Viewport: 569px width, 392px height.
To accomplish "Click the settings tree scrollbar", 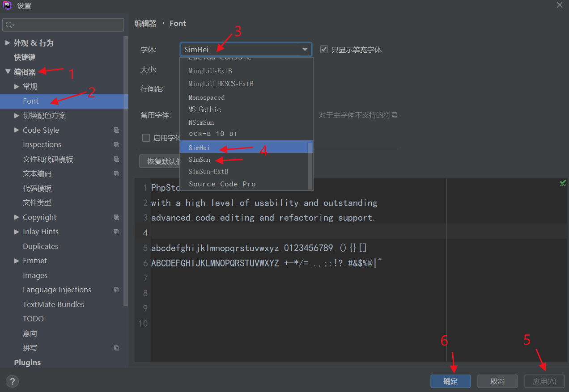I will [126, 172].
